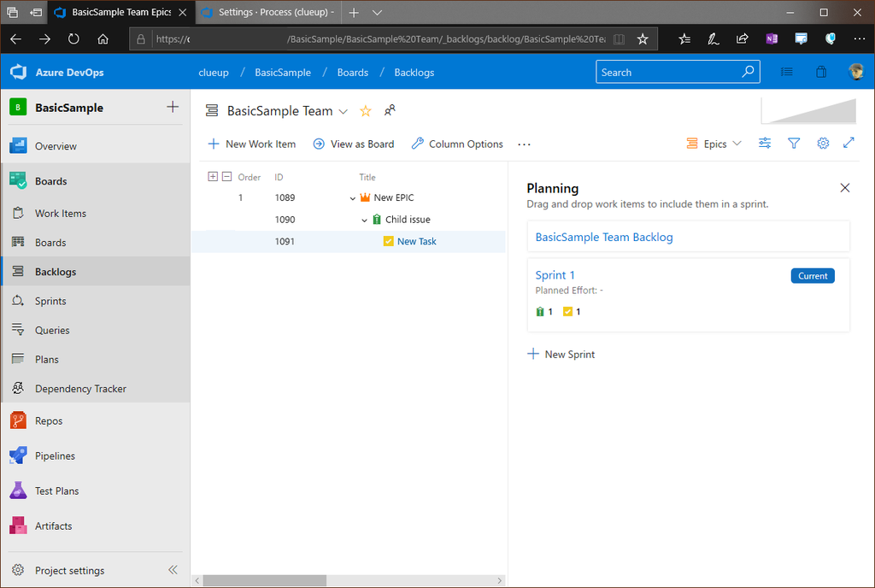Viewport: 875px width, 588px height.
Task: Collapse the New EPIC row chevron
Action: [x=352, y=198]
